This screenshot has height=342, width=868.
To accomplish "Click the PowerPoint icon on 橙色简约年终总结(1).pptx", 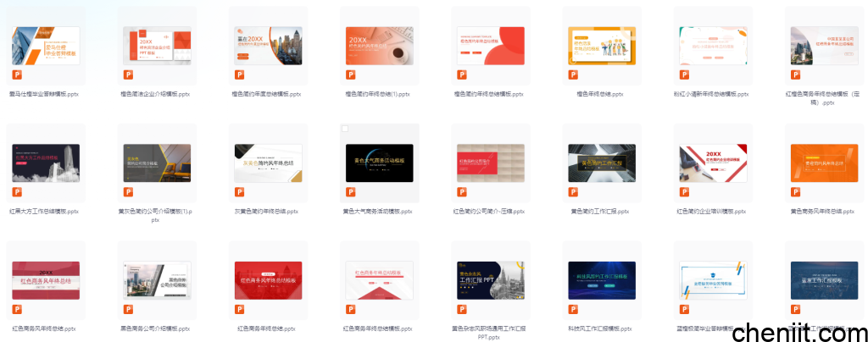I will click(x=351, y=75).
